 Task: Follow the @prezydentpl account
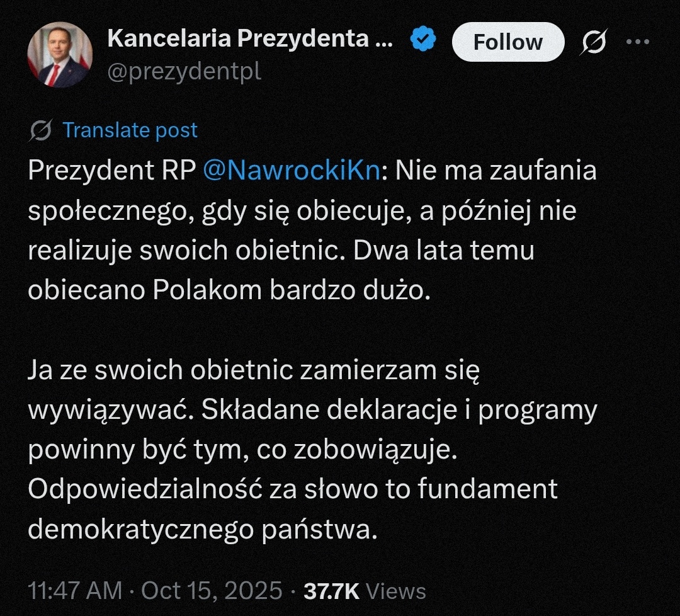(507, 42)
